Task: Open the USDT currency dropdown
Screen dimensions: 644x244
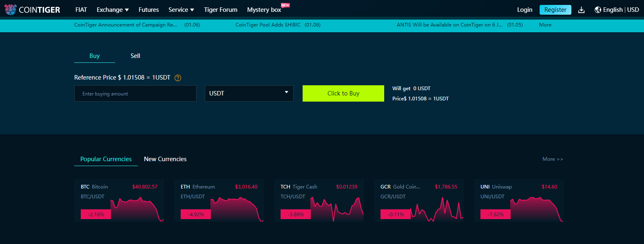Action: click(x=249, y=93)
